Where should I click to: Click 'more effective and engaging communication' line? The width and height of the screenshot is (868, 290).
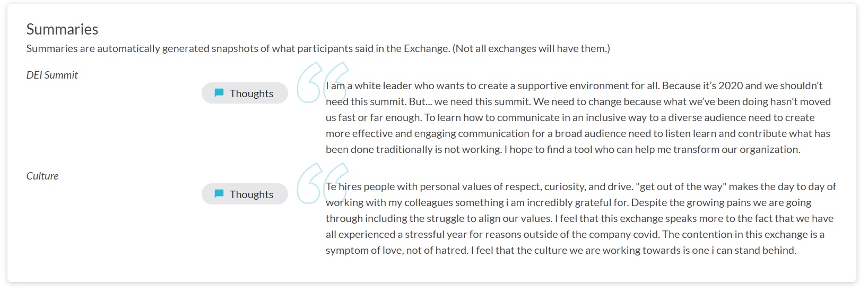578,133
